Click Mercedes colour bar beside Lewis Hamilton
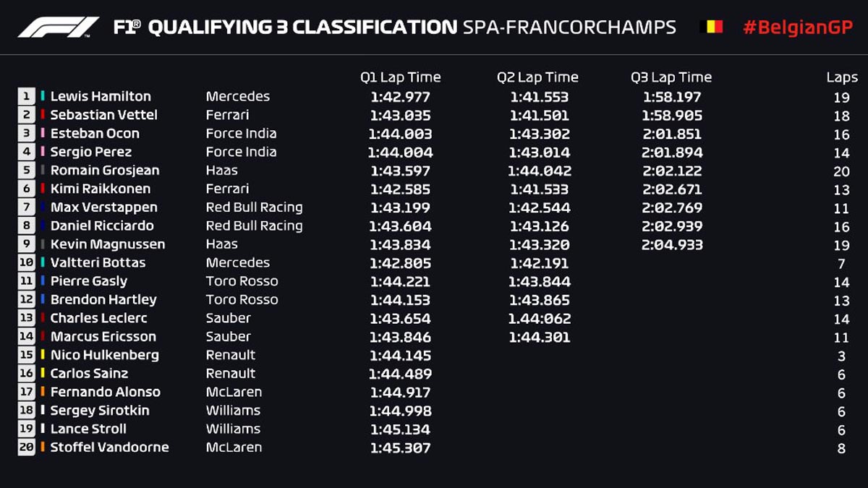This screenshot has width=868, height=488. [x=43, y=96]
